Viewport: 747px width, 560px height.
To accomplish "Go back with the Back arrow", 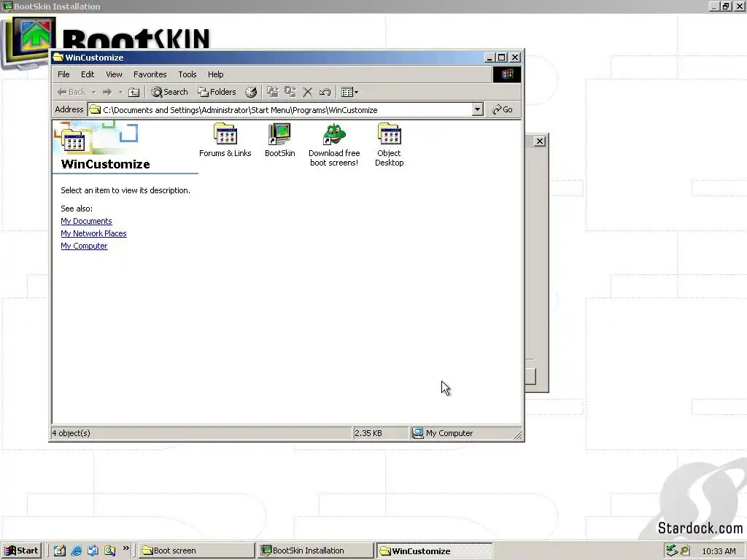I will 71,92.
